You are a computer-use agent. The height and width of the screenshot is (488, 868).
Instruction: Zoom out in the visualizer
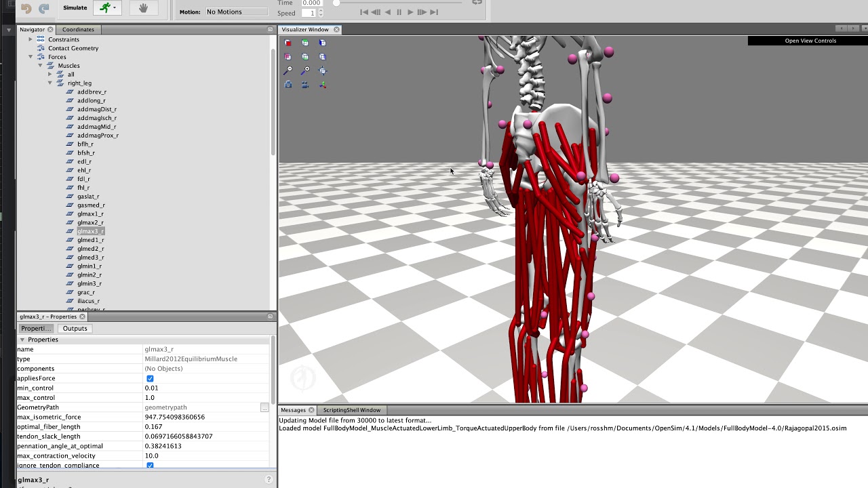(288, 70)
